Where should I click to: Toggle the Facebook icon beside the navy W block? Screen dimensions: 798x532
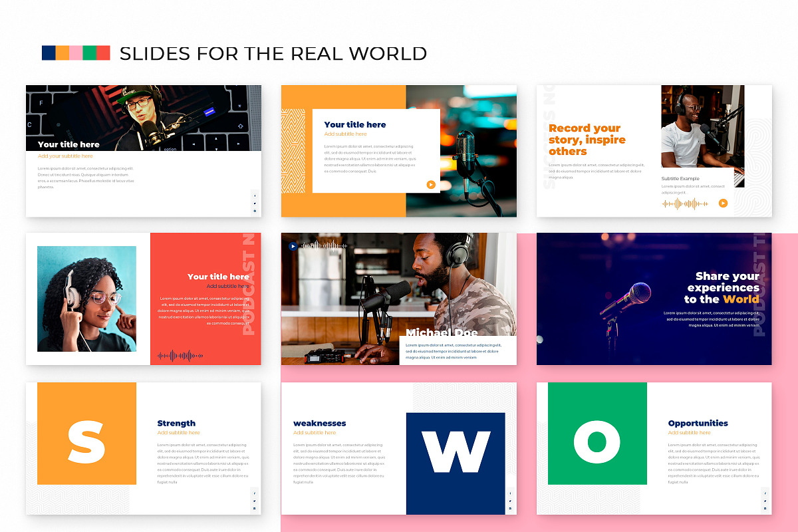click(x=510, y=493)
